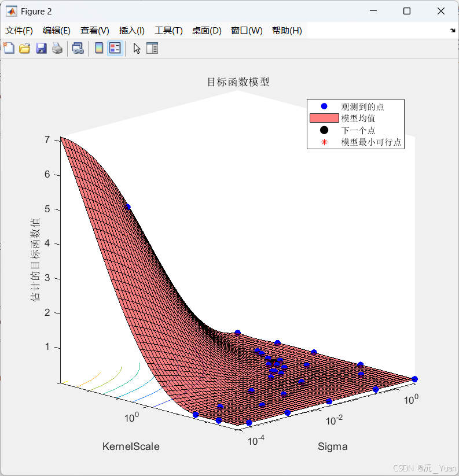This screenshot has width=459, height=476.
Task: Select legend entry 观测到的点
Action: tap(362, 107)
